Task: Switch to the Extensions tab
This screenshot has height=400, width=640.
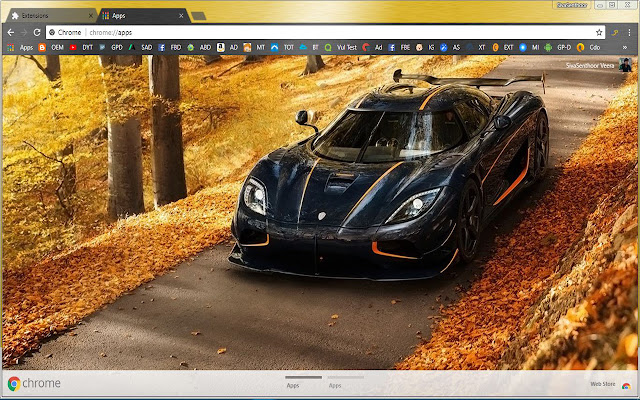Action: (x=49, y=16)
